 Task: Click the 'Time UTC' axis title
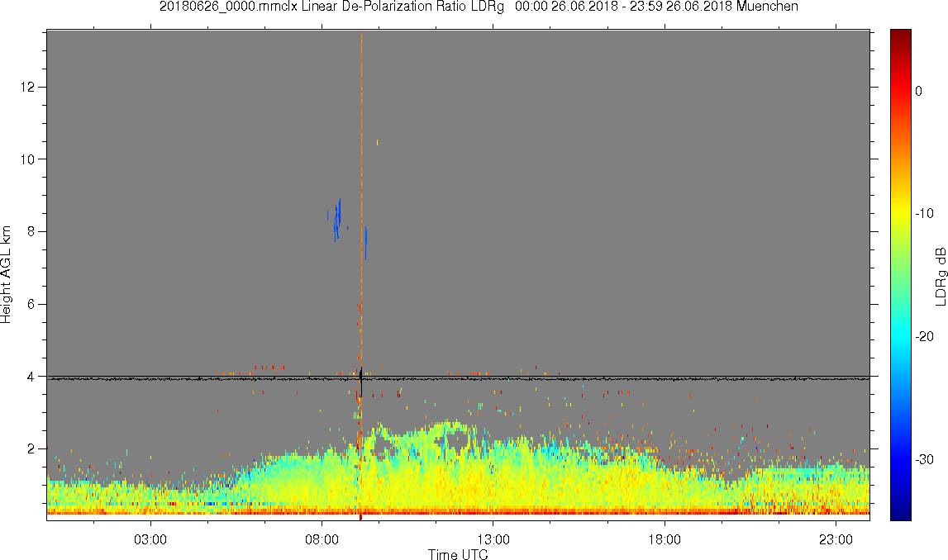[x=458, y=554]
